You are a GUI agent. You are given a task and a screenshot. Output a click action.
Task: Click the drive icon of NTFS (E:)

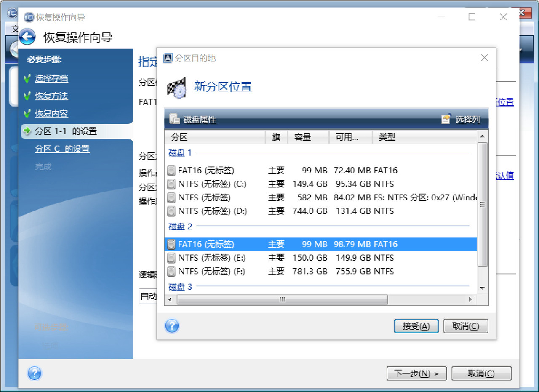point(171,258)
